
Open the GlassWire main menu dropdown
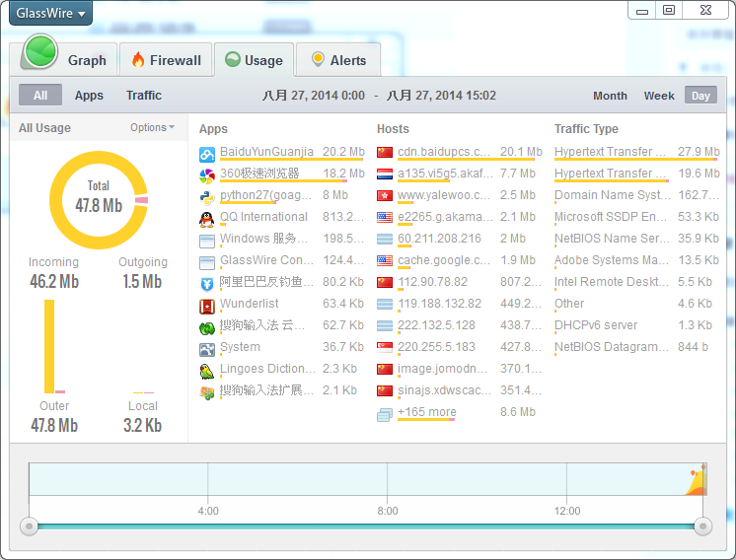point(50,14)
